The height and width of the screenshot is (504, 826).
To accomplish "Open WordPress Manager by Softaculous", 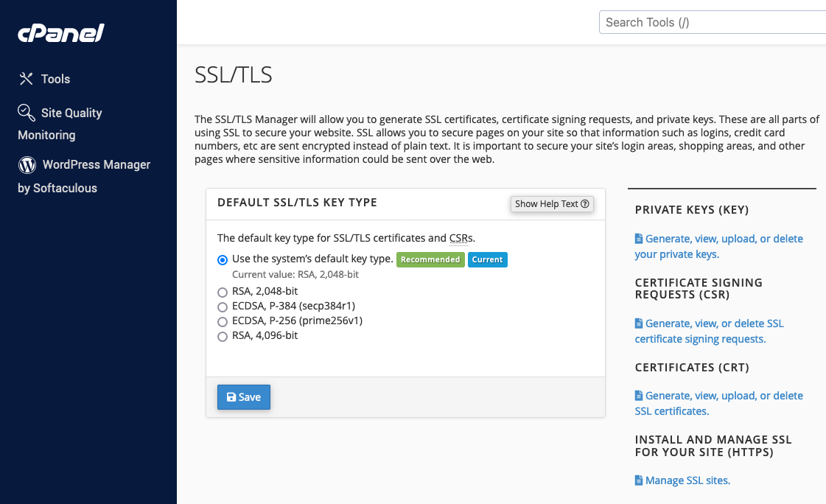I will (x=84, y=176).
